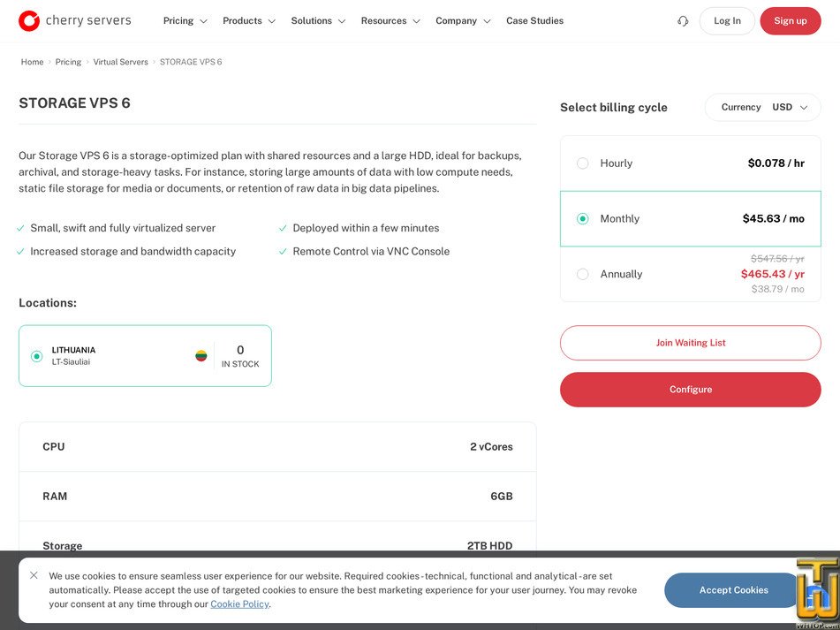Click 'Deployed within a few minutes' feature

(366, 228)
